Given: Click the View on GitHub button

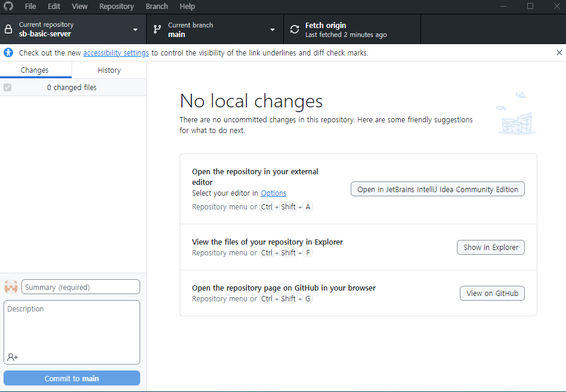Looking at the screenshot, I should tap(492, 293).
